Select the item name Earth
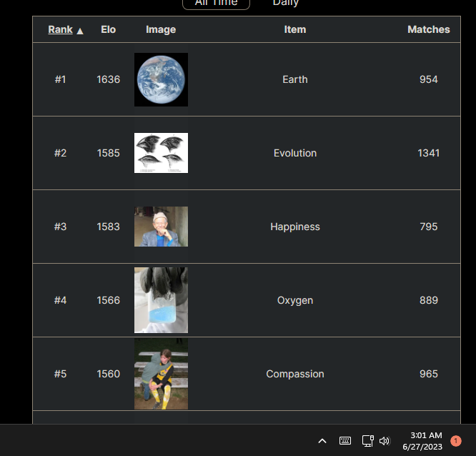 [x=294, y=79]
